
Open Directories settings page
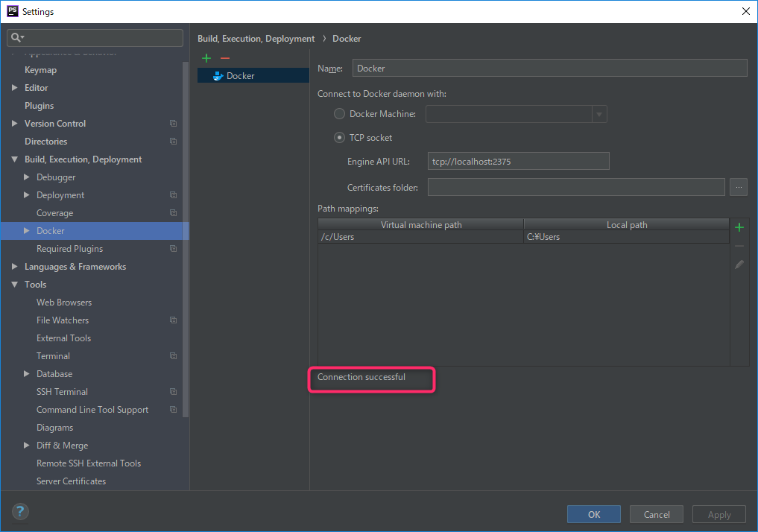46,142
